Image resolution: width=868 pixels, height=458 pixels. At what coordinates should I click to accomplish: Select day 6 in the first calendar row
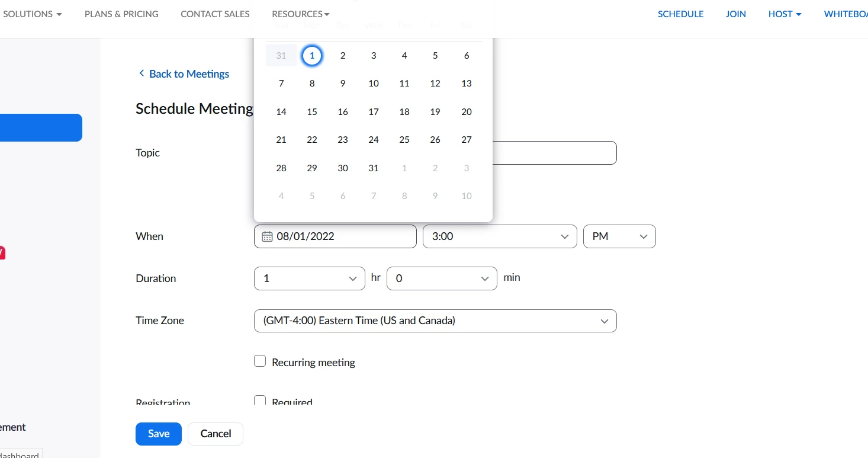click(x=467, y=56)
